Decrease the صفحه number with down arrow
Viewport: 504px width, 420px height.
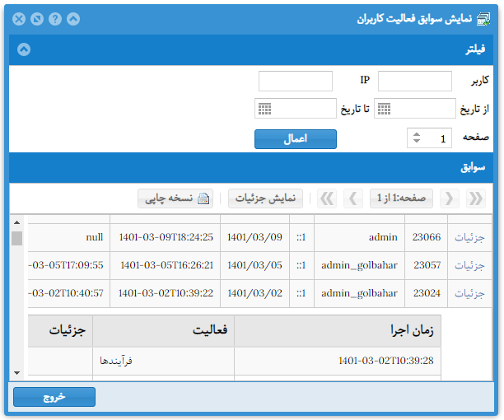tap(417, 141)
